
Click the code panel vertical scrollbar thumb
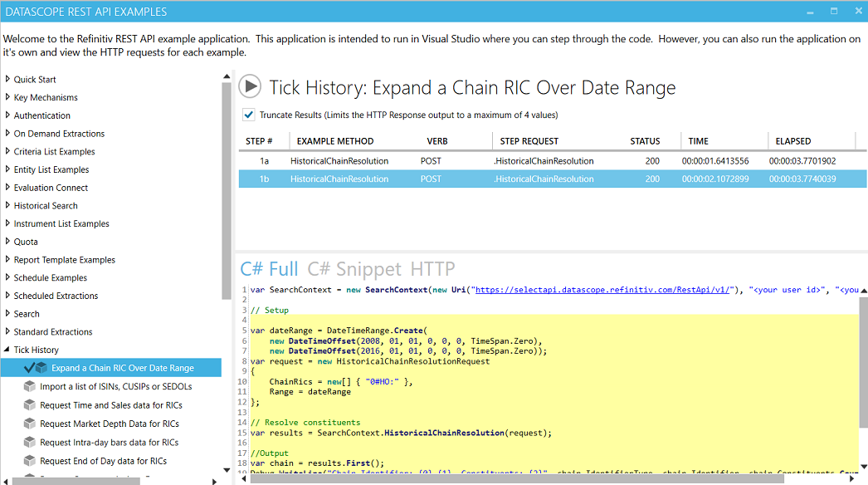pos(864,362)
